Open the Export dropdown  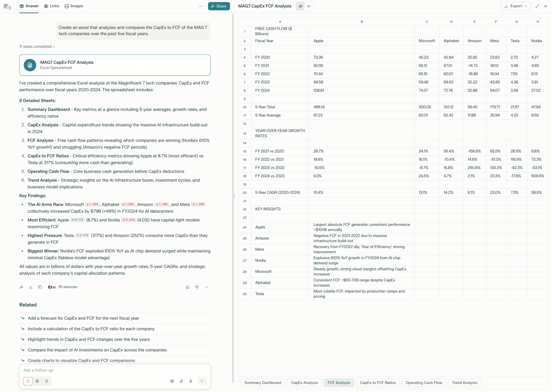click(516, 6)
